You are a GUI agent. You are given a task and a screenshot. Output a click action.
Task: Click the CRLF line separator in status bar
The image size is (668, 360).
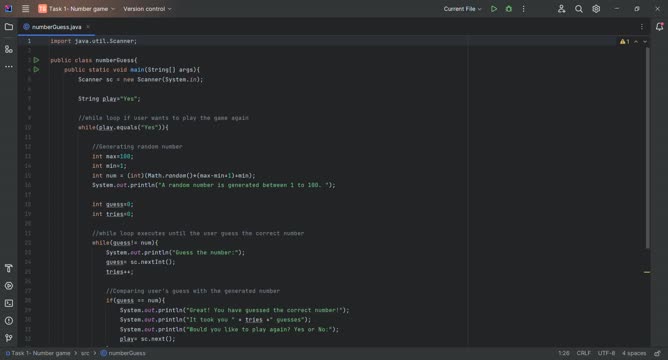pos(583,353)
